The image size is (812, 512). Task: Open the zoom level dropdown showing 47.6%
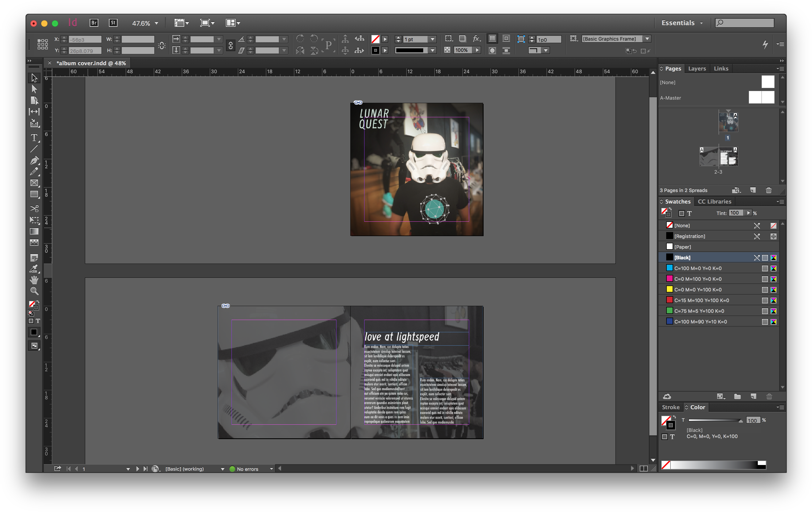(156, 23)
